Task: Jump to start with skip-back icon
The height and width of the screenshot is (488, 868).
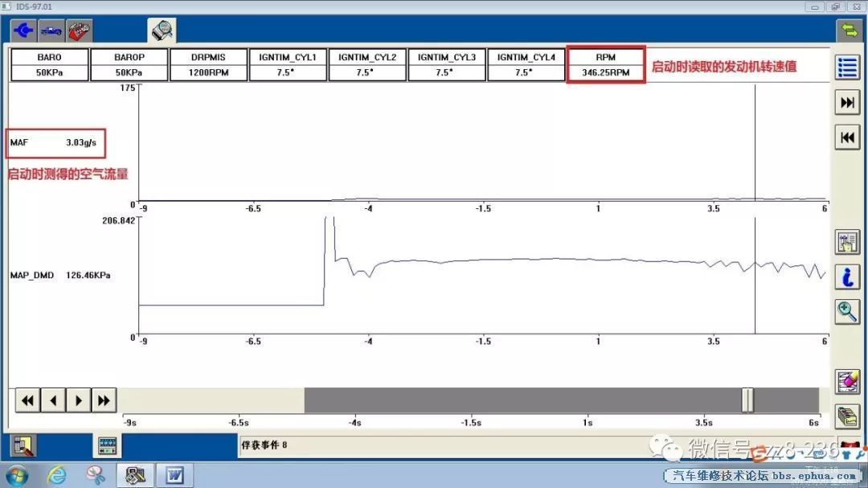Action: [848, 137]
